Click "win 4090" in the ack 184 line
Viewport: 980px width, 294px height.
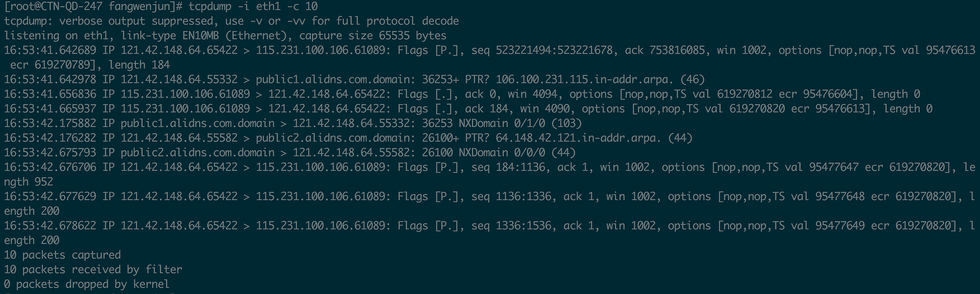coord(545,109)
